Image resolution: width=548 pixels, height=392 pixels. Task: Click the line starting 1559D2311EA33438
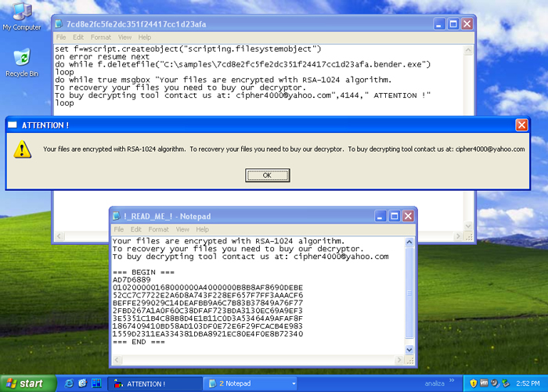pyautogui.click(x=207, y=334)
